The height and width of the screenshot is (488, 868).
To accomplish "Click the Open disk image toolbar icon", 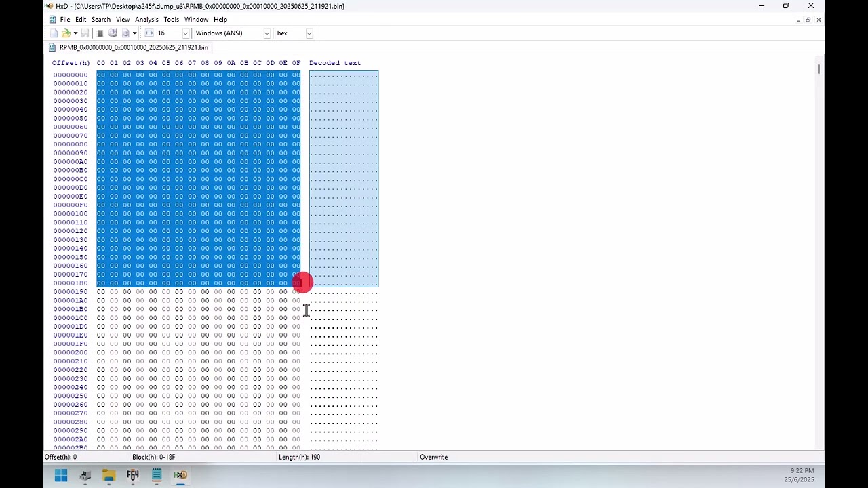I will tap(125, 33).
